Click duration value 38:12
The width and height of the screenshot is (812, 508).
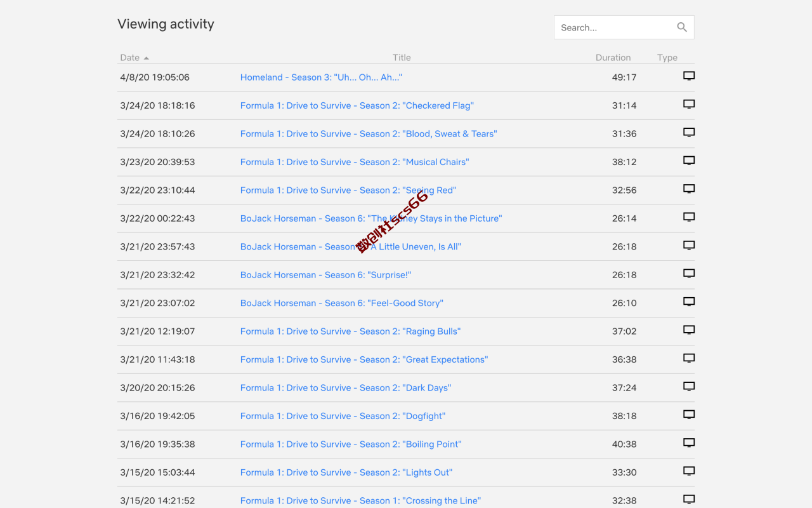pos(624,162)
